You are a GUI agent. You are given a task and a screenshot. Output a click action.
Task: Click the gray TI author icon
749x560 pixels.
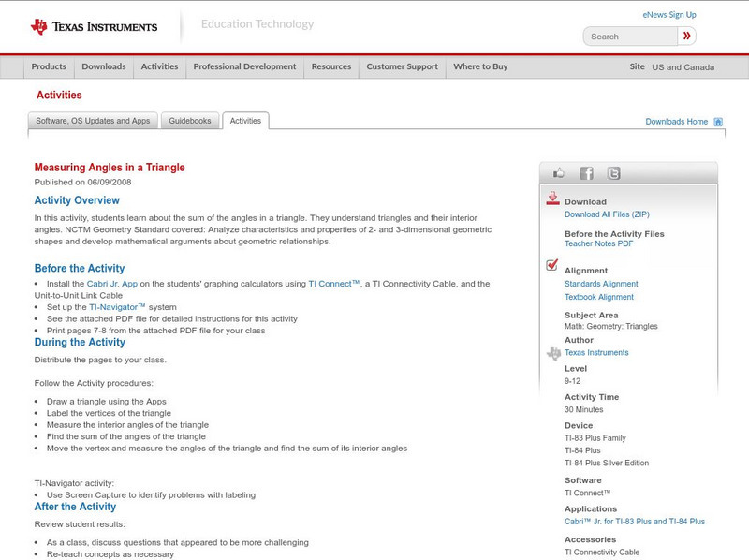point(553,354)
